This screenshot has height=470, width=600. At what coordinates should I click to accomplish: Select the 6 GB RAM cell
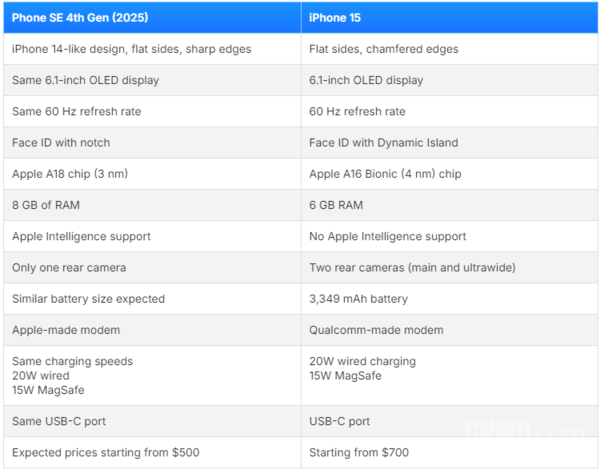click(x=450, y=205)
